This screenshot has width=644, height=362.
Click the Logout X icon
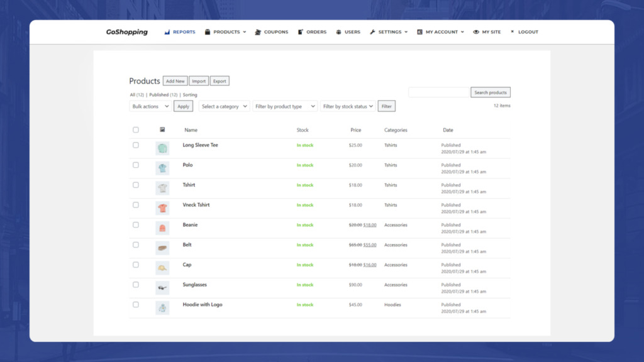click(x=512, y=31)
